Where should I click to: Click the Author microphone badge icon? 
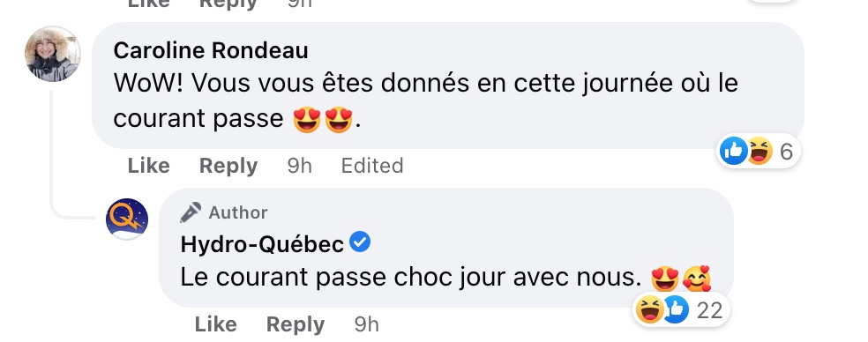point(191,212)
